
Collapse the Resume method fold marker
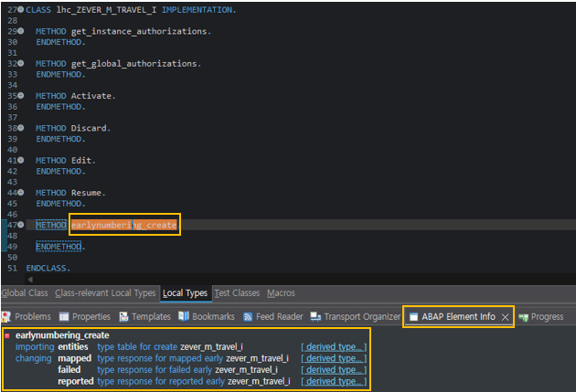(x=21, y=192)
